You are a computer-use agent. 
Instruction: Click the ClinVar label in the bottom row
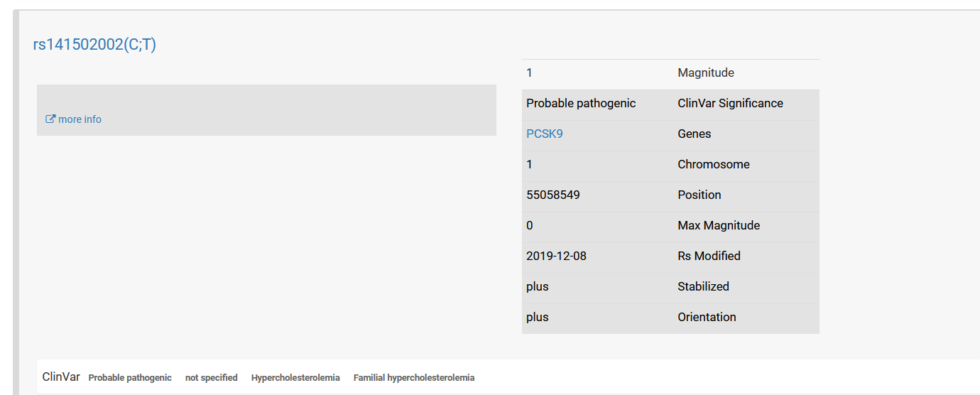point(61,377)
